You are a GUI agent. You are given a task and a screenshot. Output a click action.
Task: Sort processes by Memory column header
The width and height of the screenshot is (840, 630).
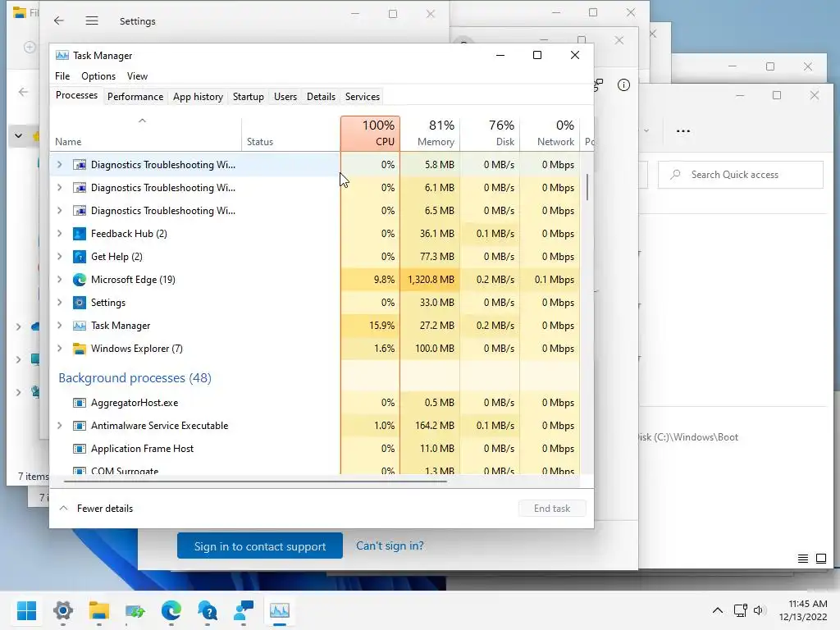tap(430, 134)
